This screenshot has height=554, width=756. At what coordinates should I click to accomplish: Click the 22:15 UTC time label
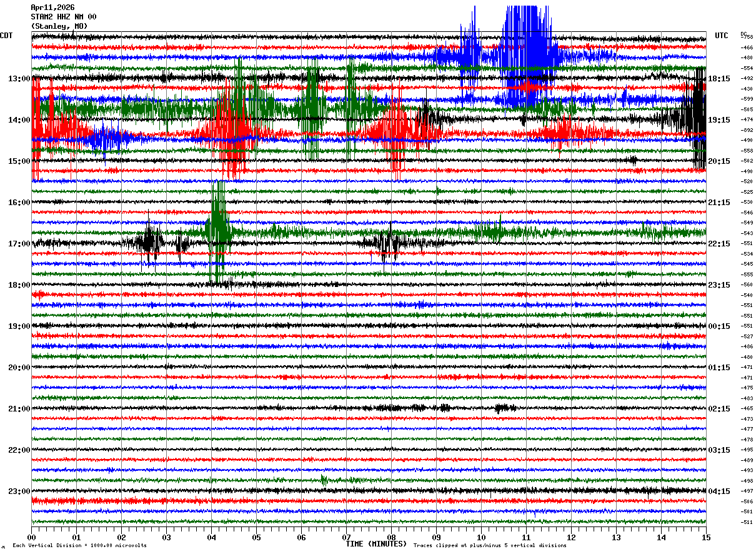719,244
